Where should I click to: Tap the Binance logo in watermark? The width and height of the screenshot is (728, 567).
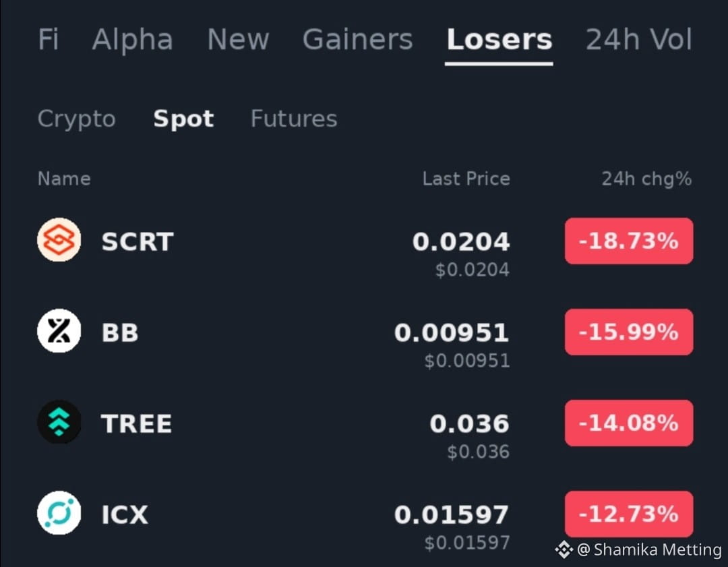coord(564,550)
